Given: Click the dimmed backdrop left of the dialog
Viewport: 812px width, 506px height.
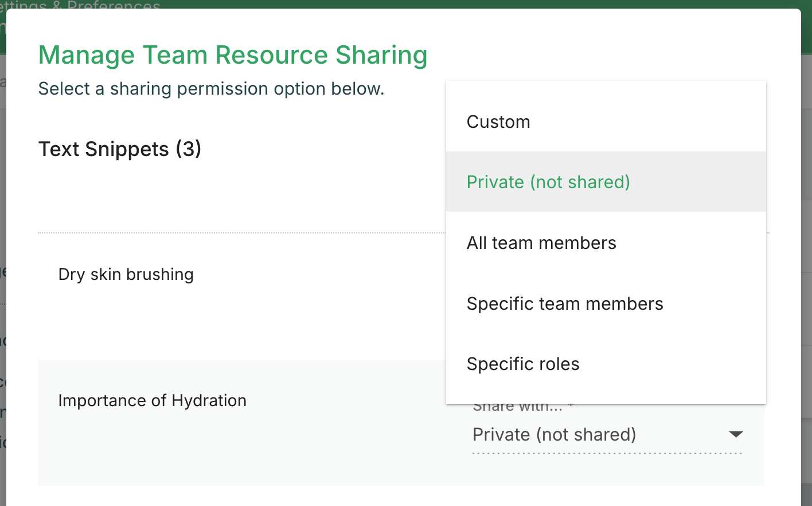Looking at the screenshot, I should (2, 229).
